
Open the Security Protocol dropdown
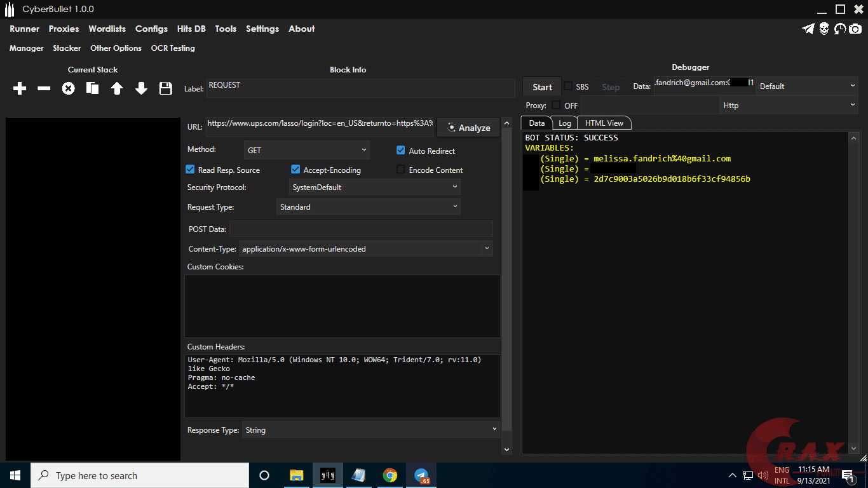coord(374,187)
